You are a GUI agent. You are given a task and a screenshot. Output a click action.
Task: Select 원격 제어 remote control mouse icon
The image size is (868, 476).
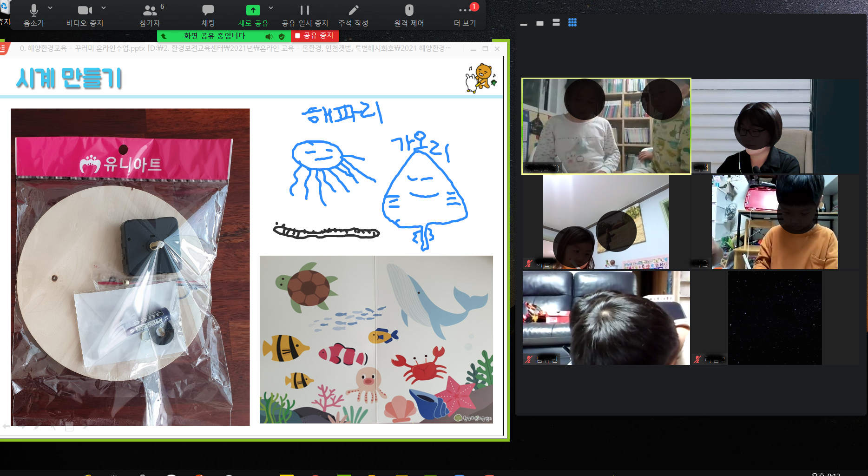coord(409,15)
